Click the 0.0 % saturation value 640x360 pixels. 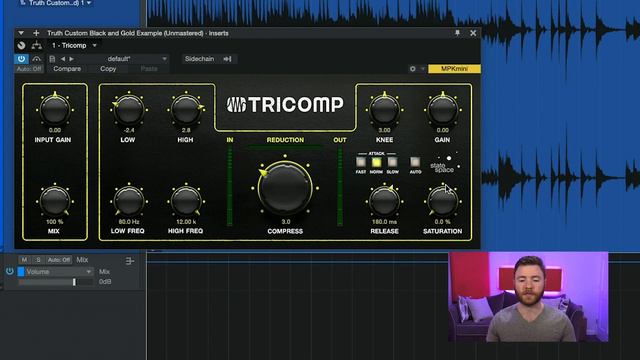tap(443, 222)
